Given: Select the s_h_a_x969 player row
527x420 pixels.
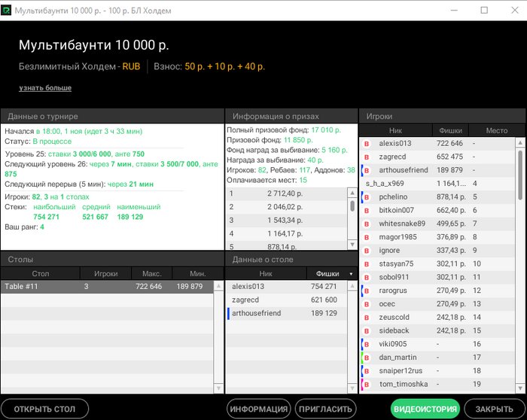Looking at the screenshot, I should (437, 184).
